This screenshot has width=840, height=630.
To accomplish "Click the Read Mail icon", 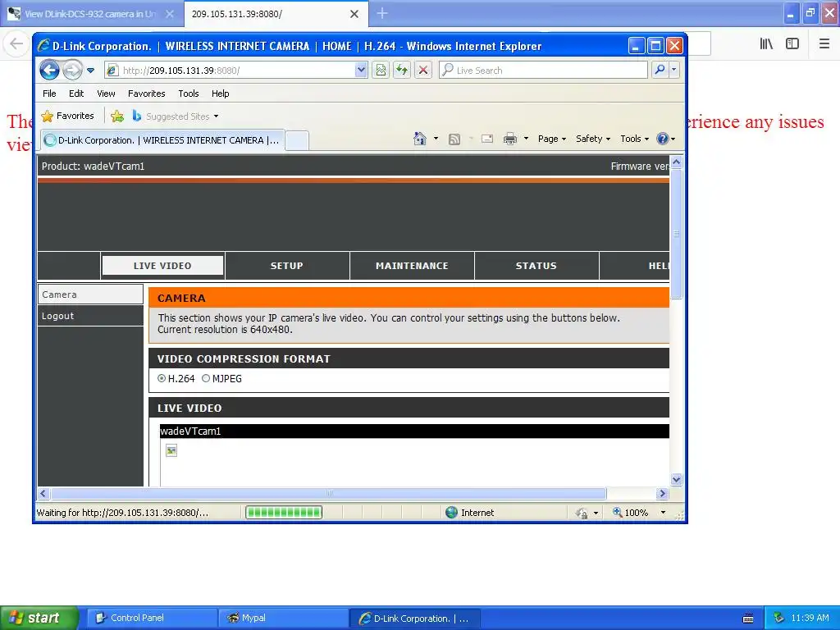I will point(487,139).
